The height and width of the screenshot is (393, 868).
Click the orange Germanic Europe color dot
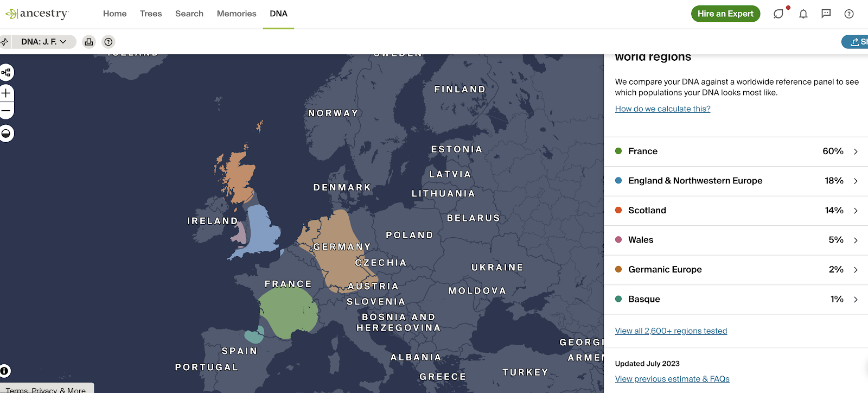click(x=618, y=269)
